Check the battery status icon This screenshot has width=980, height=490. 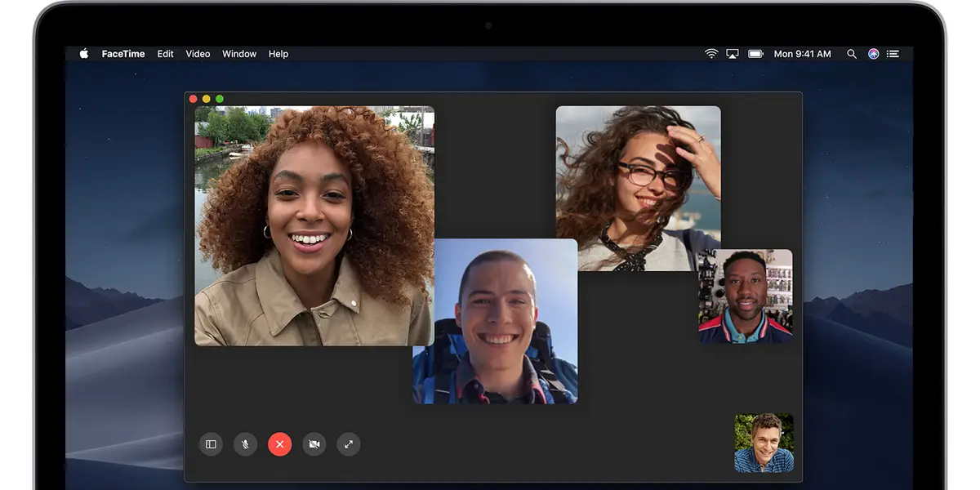[755, 54]
